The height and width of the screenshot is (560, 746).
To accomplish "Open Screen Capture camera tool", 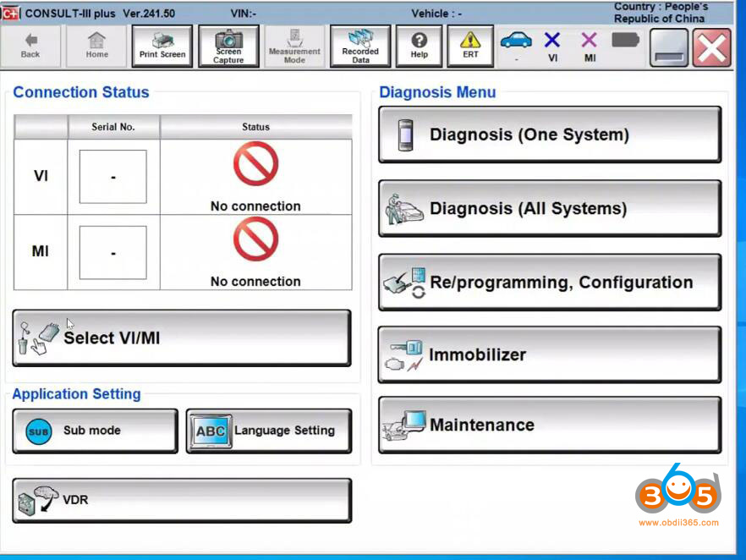I will (x=228, y=47).
